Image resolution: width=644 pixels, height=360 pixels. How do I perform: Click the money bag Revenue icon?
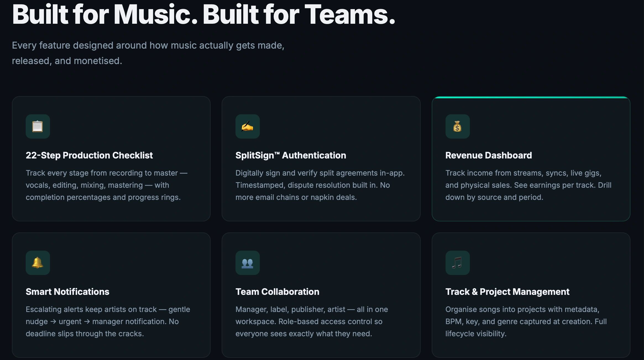click(x=457, y=126)
